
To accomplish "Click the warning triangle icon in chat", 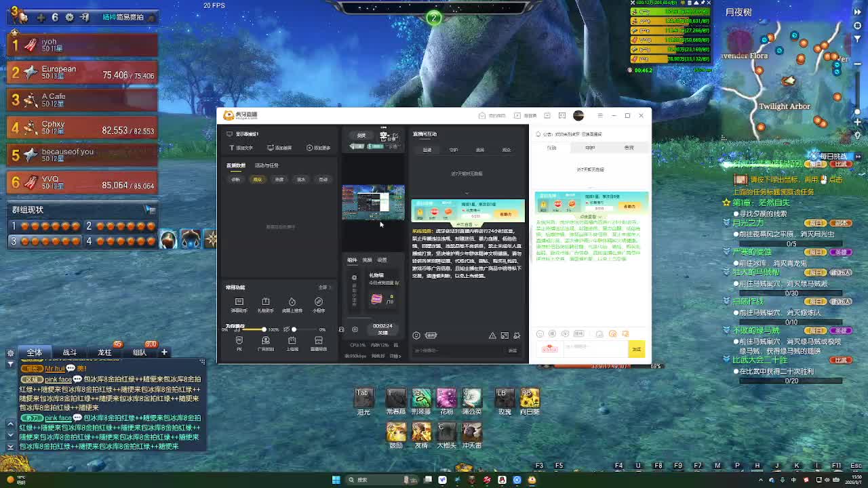I will pos(492,335).
